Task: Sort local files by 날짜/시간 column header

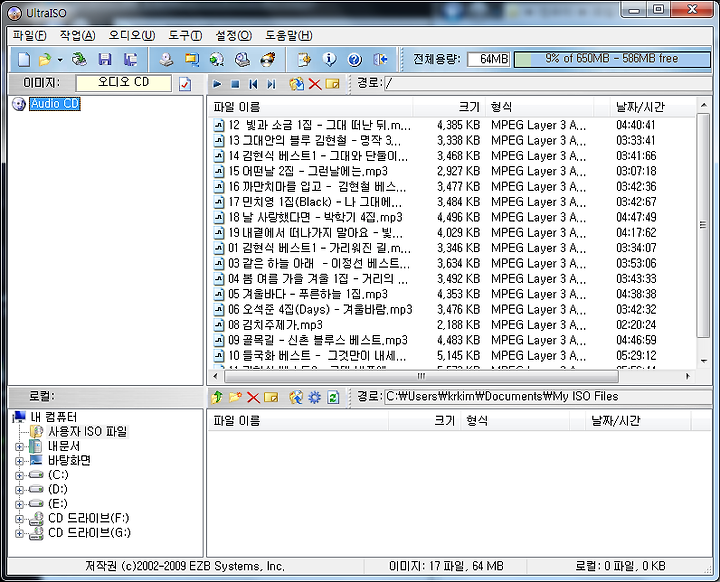Action: coord(637,421)
